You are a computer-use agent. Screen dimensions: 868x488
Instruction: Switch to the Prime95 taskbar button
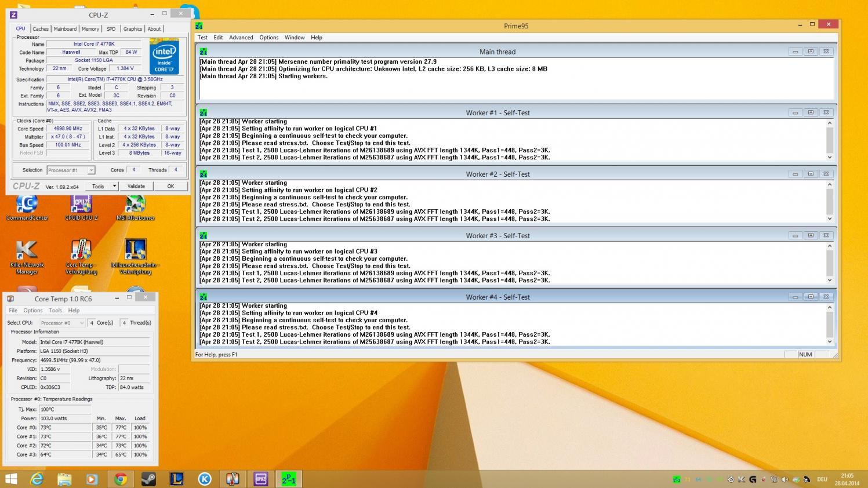(289, 479)
